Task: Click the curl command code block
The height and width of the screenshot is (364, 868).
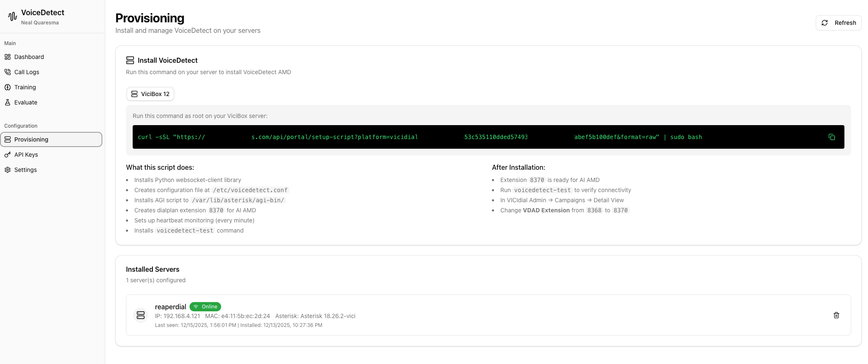Action: pyautogui.click(x=489, y=137)
